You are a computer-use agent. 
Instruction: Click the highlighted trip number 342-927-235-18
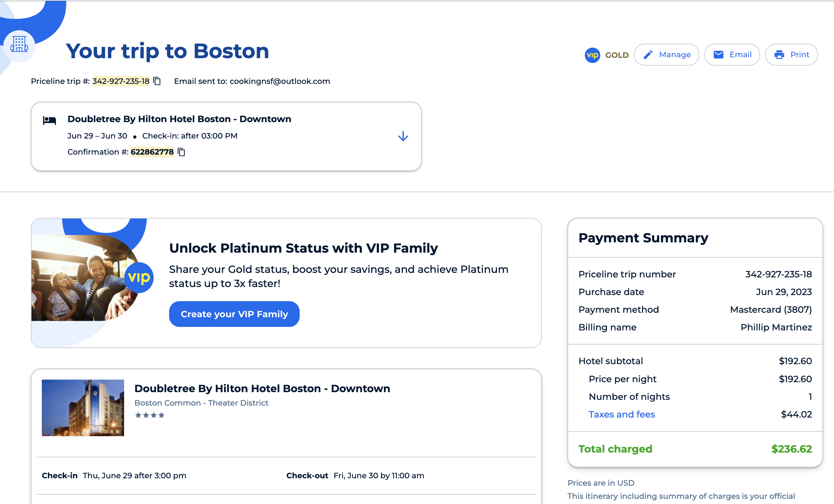[121, 81]
